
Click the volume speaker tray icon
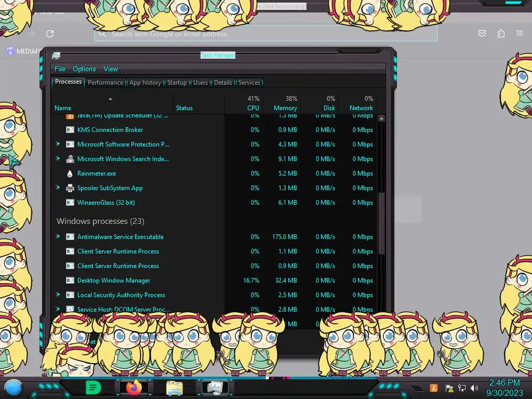(x=474, y=388)
